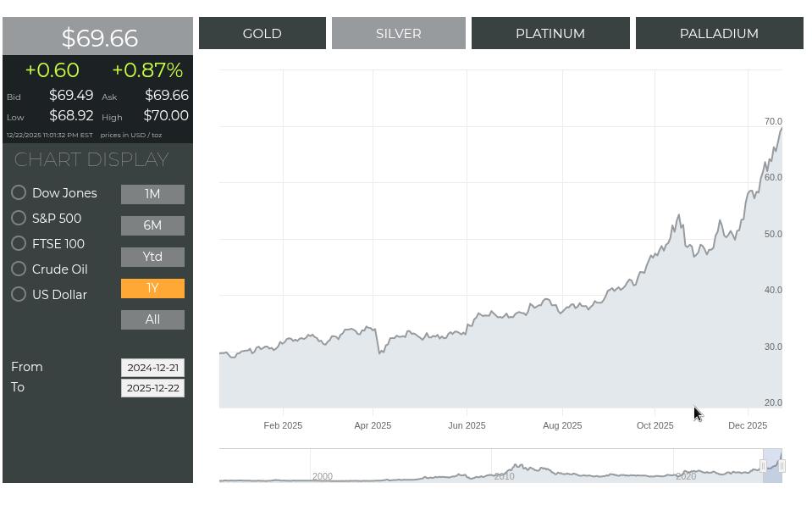Click the timestamp 12/22/2025 11:01:32 PM EST

tap(50, 135)
